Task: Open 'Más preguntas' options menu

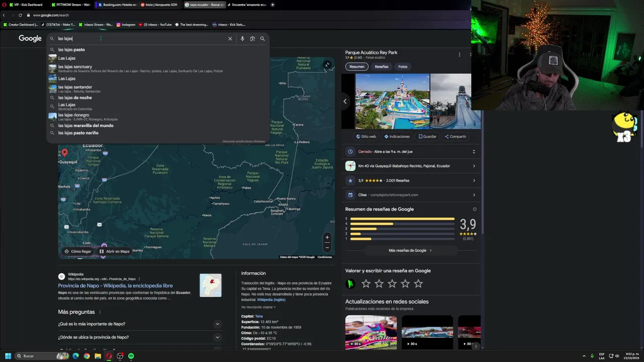Action: click(100, 312)
